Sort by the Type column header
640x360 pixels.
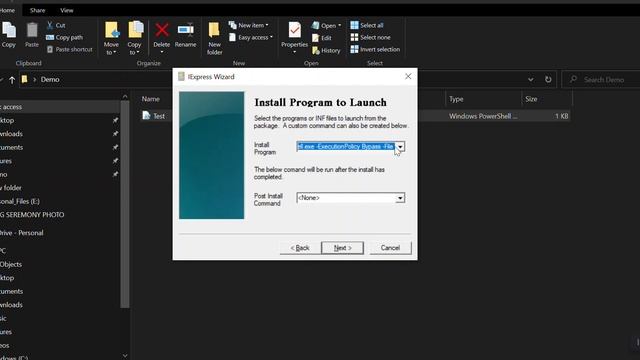pyautogui.click(x=456, y=99)
